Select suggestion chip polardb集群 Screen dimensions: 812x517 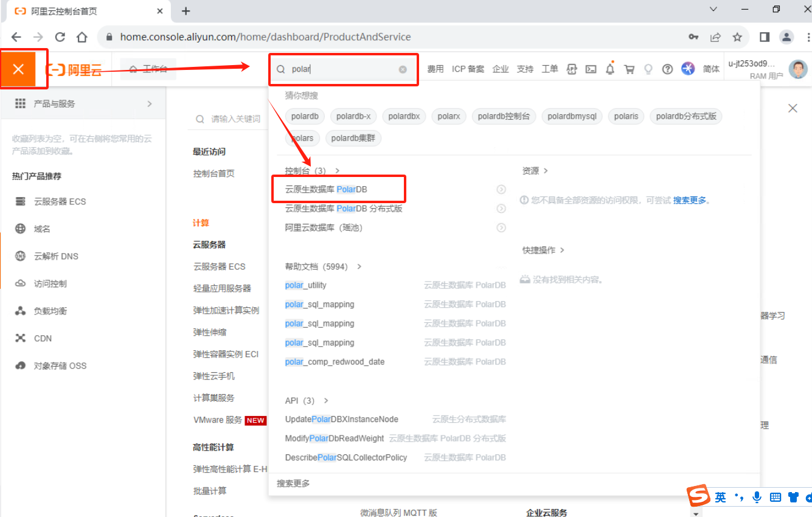[x=353, y=138]
